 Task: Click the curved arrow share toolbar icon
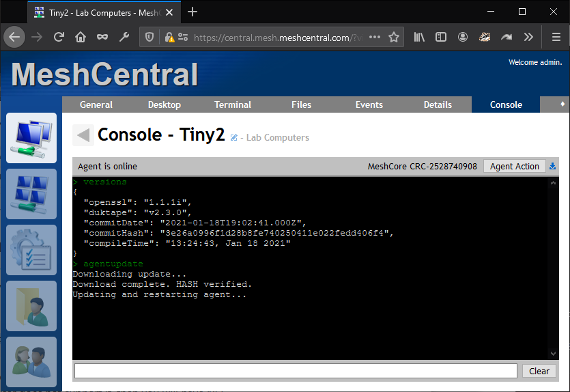pos(507,37)
